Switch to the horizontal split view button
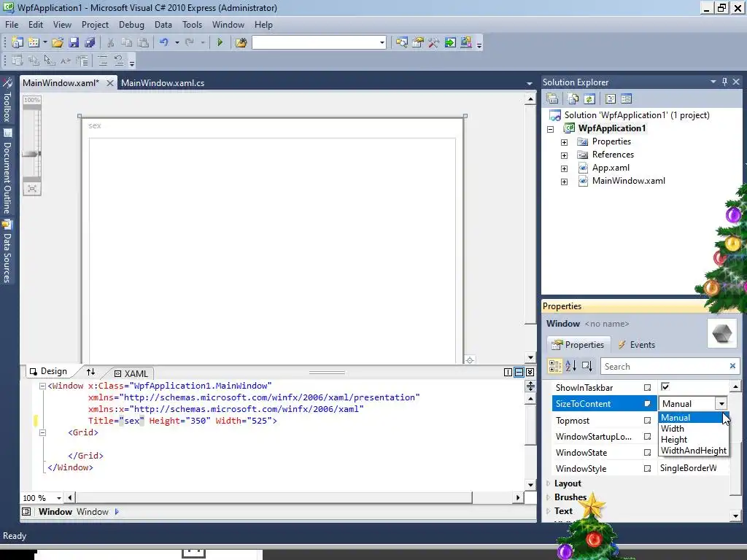747x560 pixels. [519, 373]
